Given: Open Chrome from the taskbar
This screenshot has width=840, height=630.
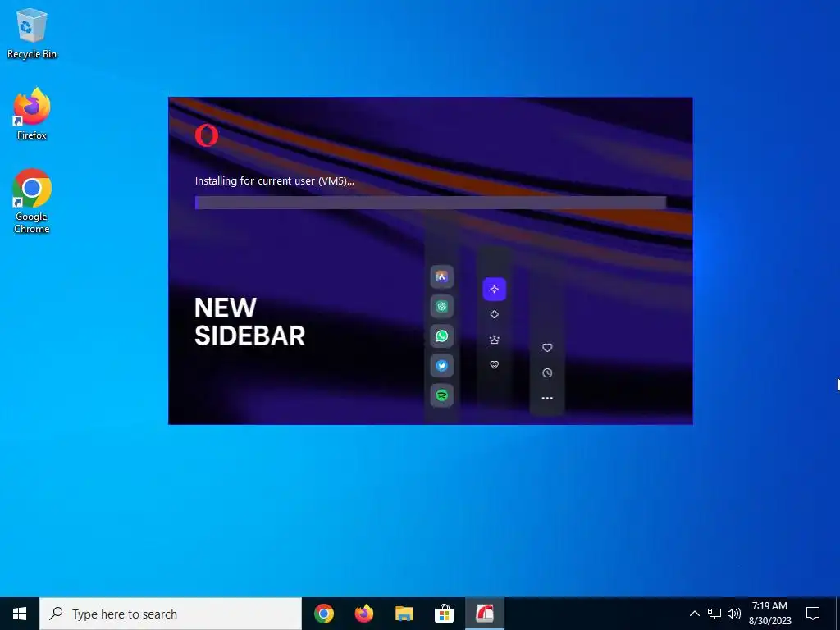Looking at the screenshot, I should click(x=323, y=614).
